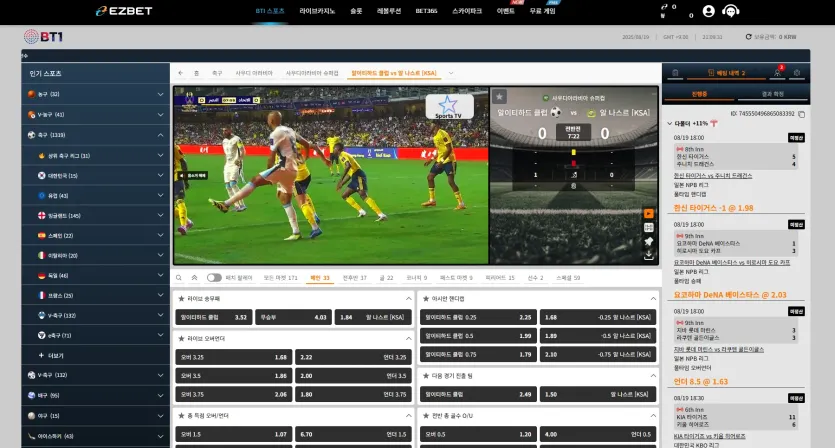Pin the scoreboard widget
Screen dimensions: 835x448
coord(648,242)
